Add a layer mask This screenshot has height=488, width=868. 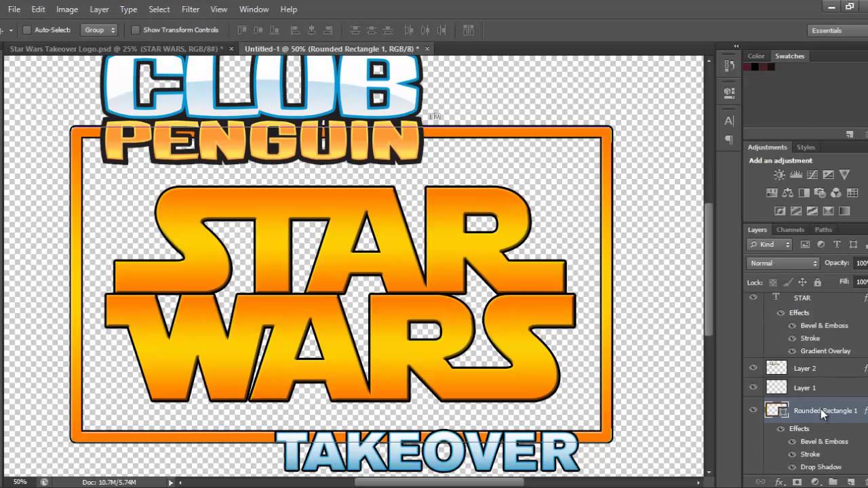coord(797,482)
